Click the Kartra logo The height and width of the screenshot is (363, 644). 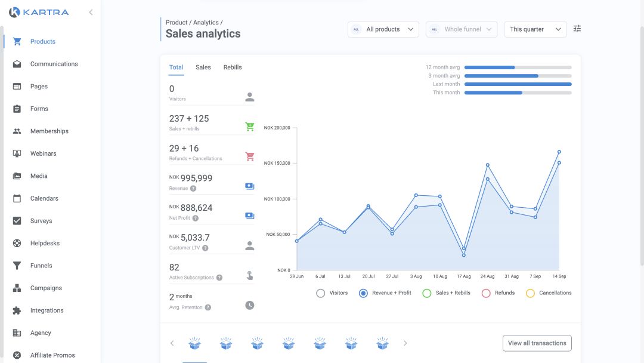coord(39,12)
